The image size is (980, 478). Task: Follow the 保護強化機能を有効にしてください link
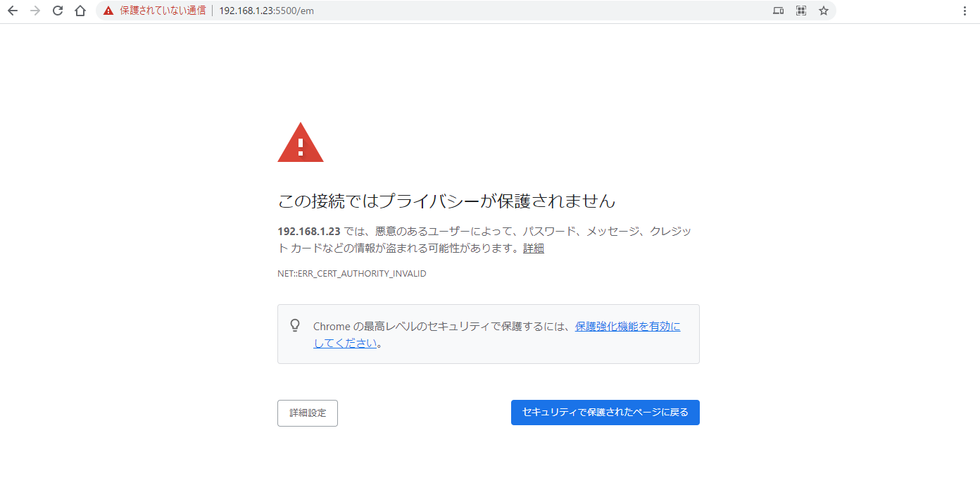(627, 327)
